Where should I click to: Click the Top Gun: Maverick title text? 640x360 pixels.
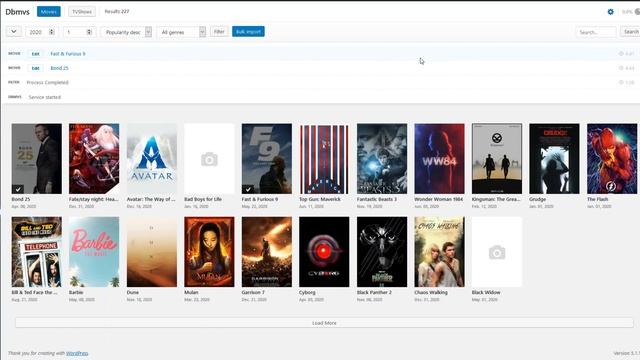320,199
